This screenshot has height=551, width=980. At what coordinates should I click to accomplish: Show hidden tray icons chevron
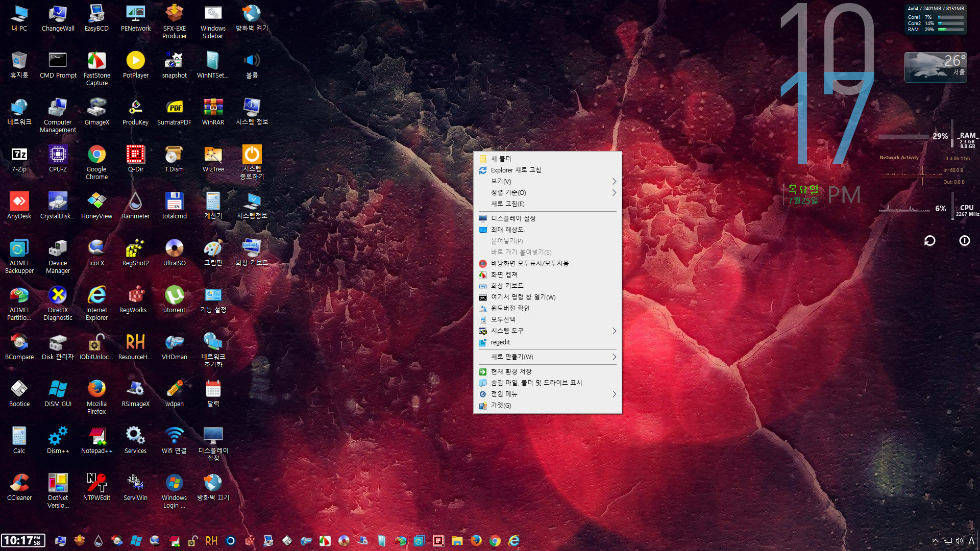point(935,541)
